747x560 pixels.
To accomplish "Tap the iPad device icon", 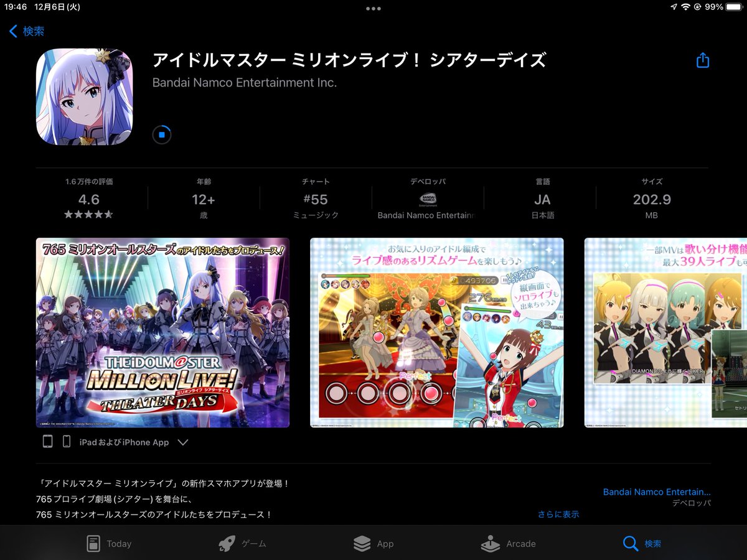I will coord(48,442).
